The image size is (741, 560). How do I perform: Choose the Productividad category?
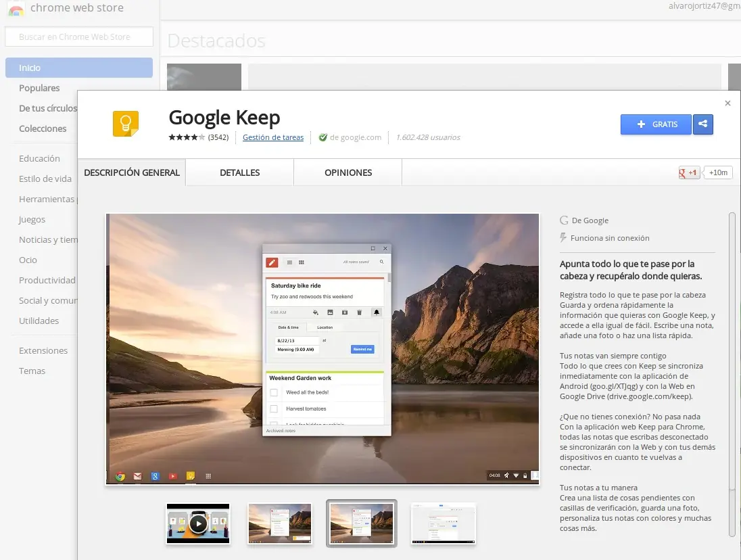point(47,280)
